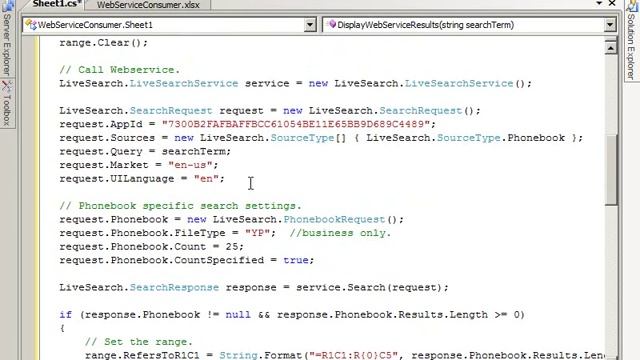Click the Server Explorer icon
Screen dimensions: 640x360
pos(7,5)
